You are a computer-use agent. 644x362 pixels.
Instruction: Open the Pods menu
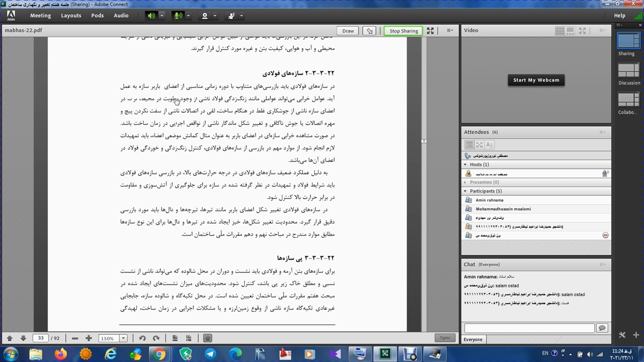pos(97,16)
